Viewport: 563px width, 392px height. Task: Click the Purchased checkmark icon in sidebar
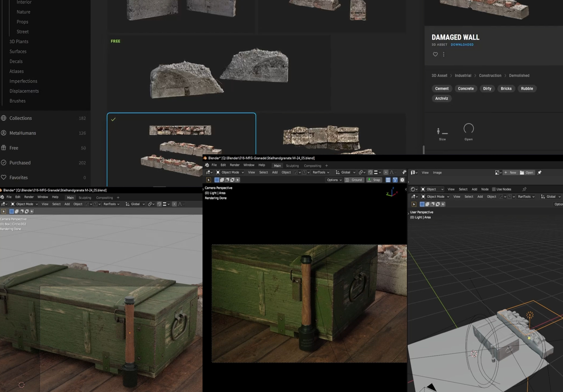pos(4,163)
